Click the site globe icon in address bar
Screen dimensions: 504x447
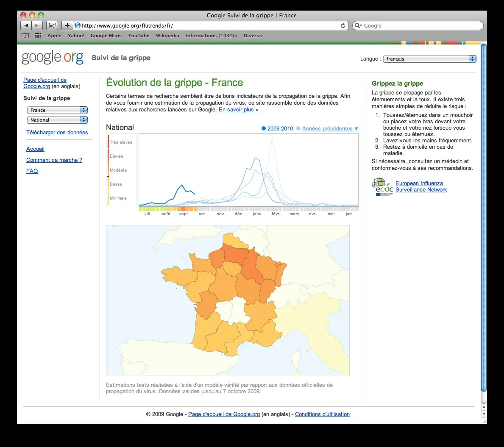pos(78,25)
